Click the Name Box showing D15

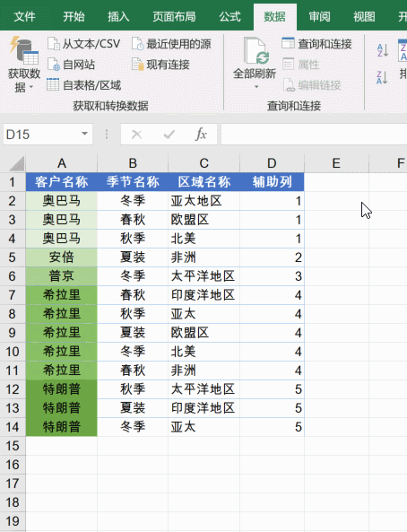[x=48, y=135]
